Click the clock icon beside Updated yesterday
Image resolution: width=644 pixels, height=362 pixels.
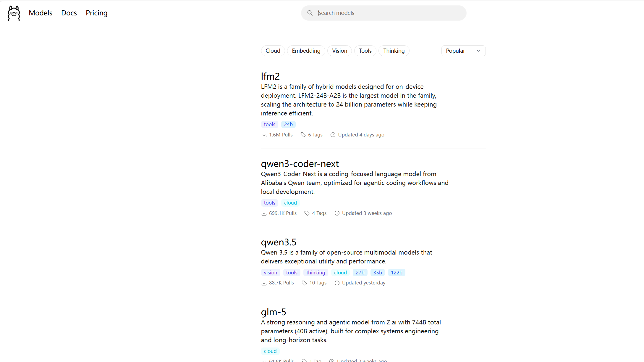click(337, 283)
